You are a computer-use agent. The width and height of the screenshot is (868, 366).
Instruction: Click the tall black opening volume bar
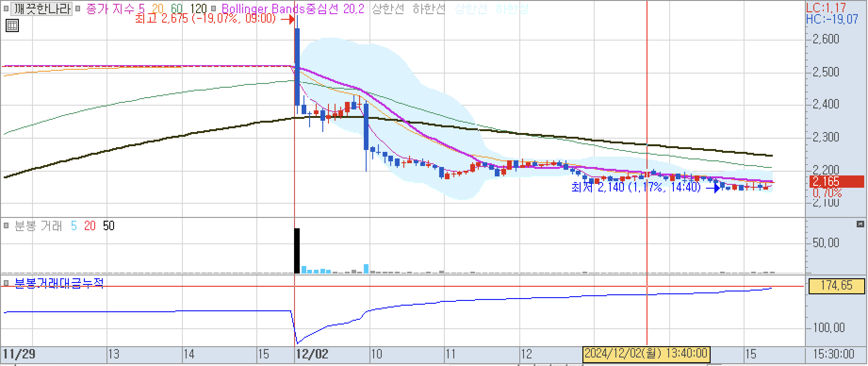pos(297,250)
